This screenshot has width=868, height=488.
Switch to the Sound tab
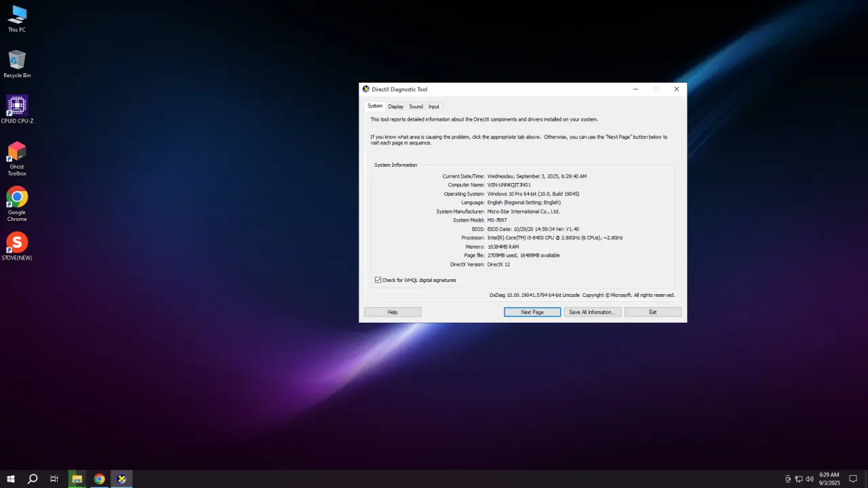416,106
